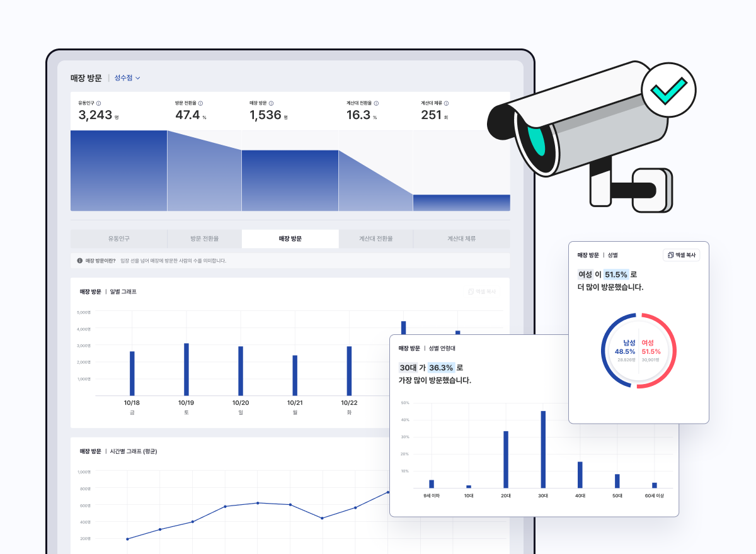The height and width of the screenshot is (554, 756).
Task: Click the 10/21 bar in daily graph
Action: coord(295,375)
